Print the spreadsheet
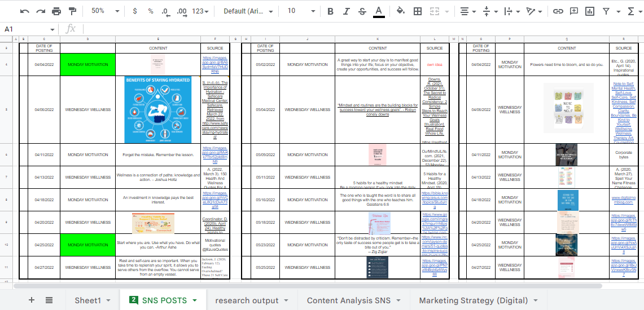This screenshot has height=310, width=644. pyautogui.click(x=56, y=11)
